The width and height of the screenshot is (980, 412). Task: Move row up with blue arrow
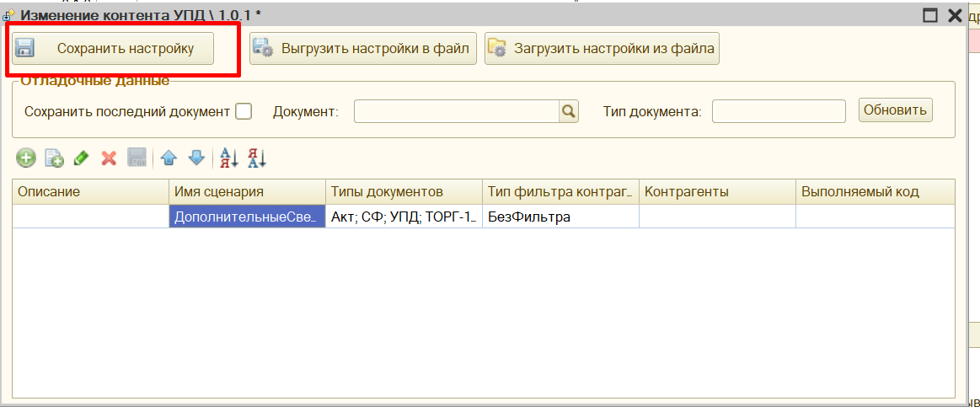(x=169, y=158)
